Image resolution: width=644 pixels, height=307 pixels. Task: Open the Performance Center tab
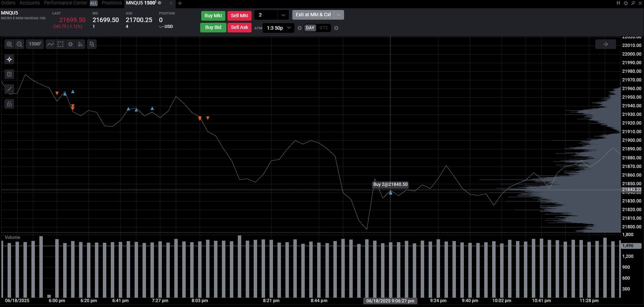[x=66, y=3]
